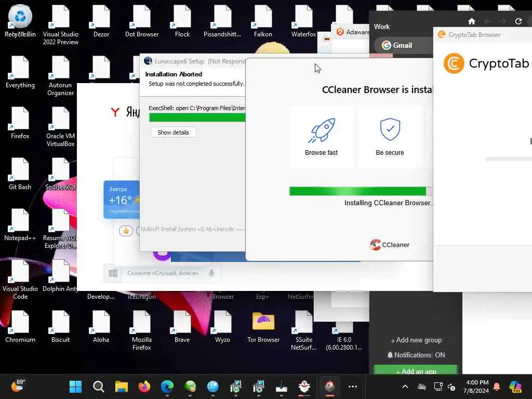
Task: Select the Pissandshitt... desktop shortcut
Action: 222,21
